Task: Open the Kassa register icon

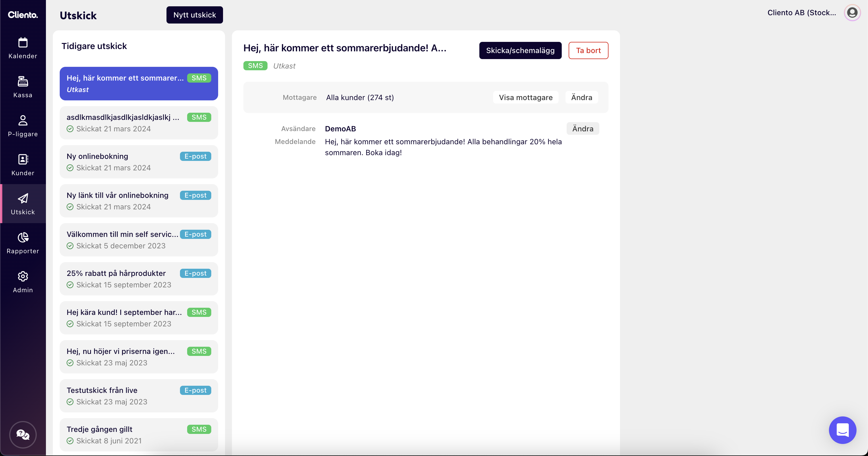Action: (23, 81)
